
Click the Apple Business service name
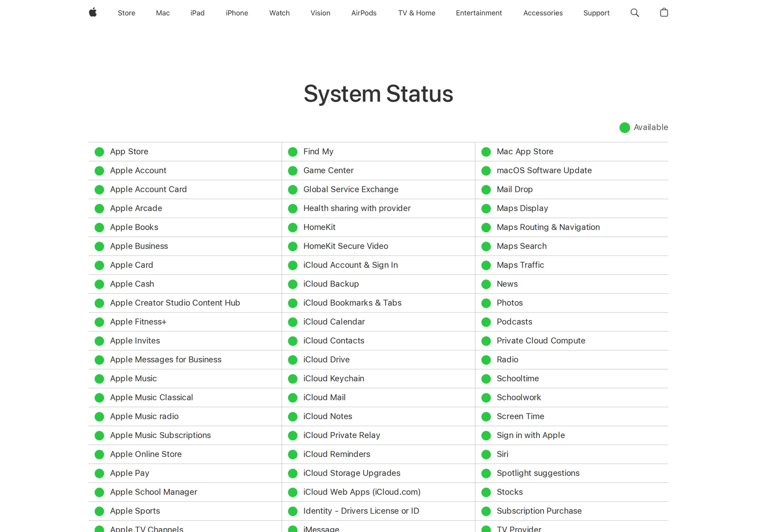pos(139,246)
